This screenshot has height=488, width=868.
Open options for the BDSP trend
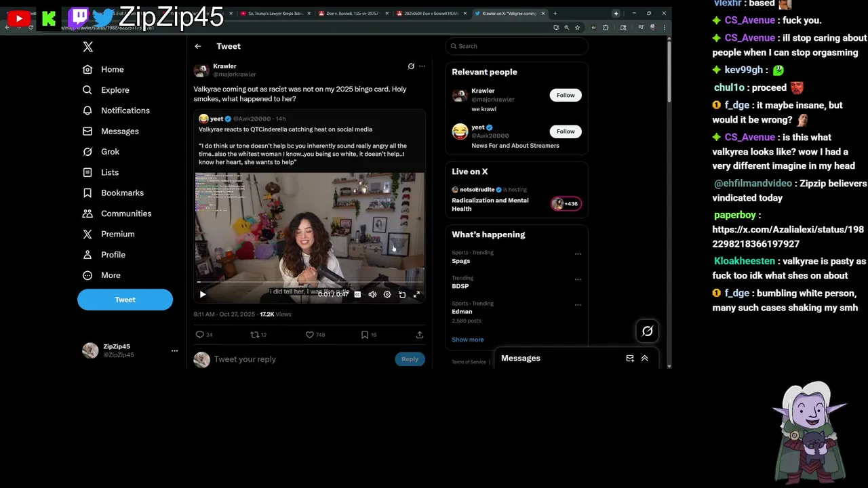coord(578,279)
